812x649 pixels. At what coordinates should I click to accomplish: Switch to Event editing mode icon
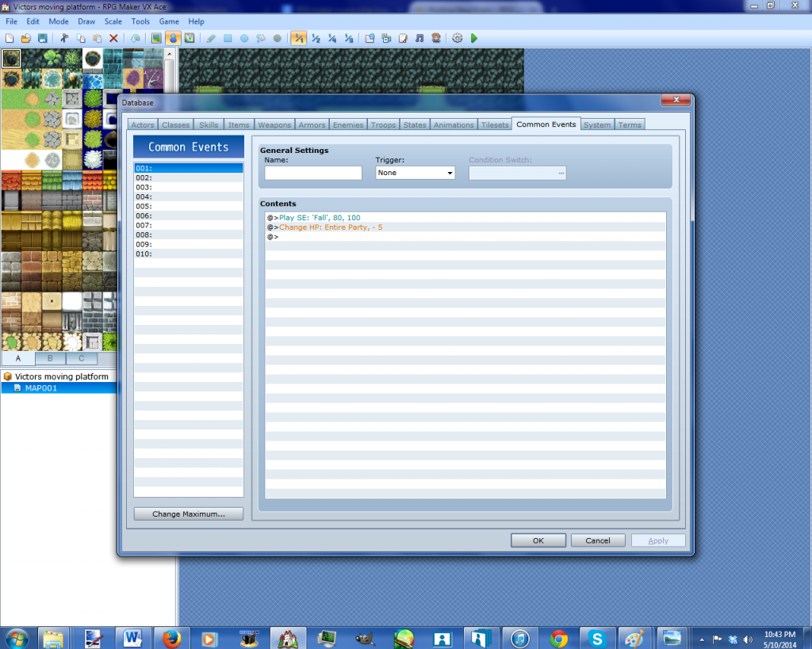tap(173, 38)
